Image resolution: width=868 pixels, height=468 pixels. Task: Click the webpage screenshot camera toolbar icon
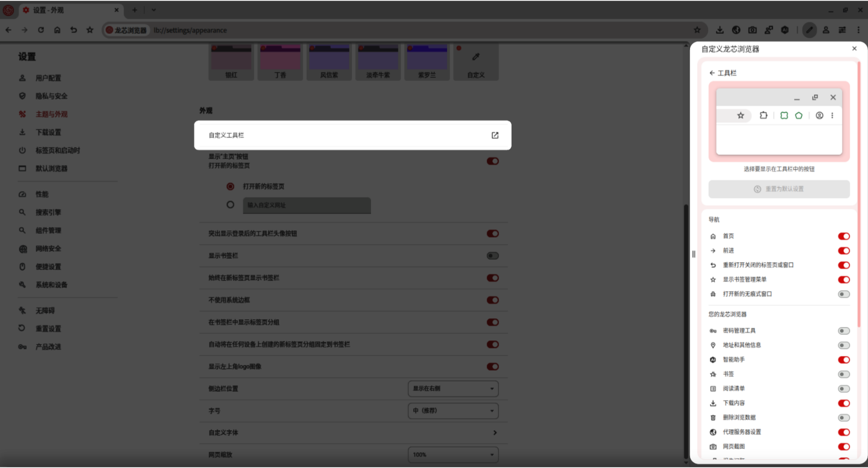[x=752, y=30]
